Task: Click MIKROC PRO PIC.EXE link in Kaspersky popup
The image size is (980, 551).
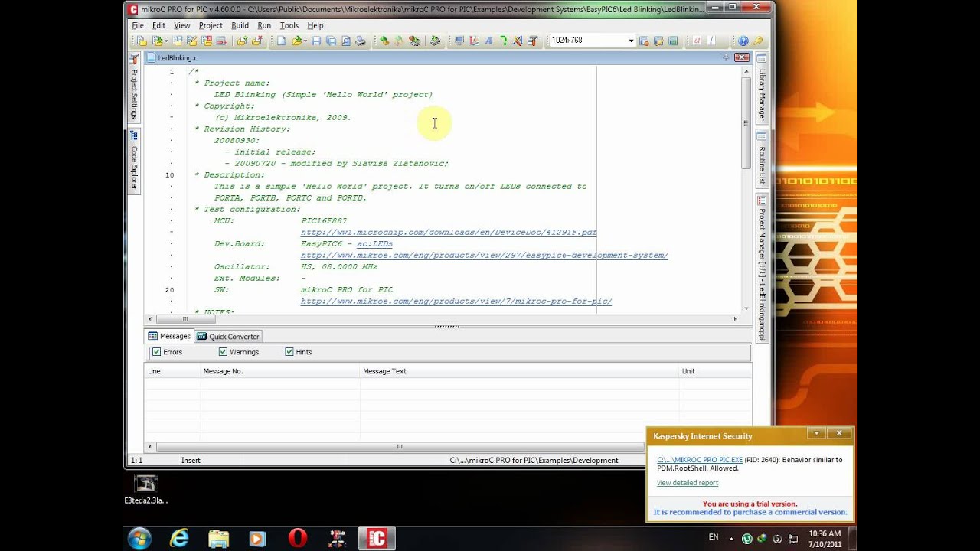Action: pyautogui.click(x=700, y=460)
